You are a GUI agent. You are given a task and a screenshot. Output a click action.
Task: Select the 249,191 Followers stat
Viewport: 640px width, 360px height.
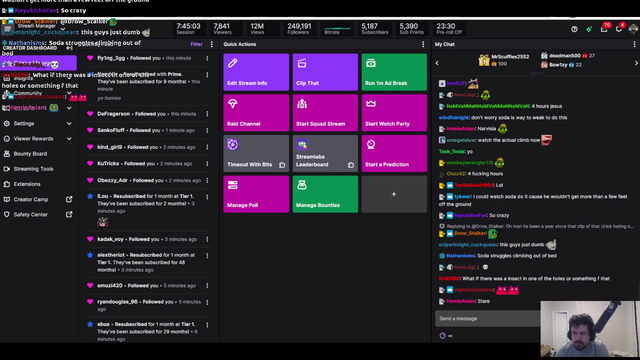pos(299,29)
